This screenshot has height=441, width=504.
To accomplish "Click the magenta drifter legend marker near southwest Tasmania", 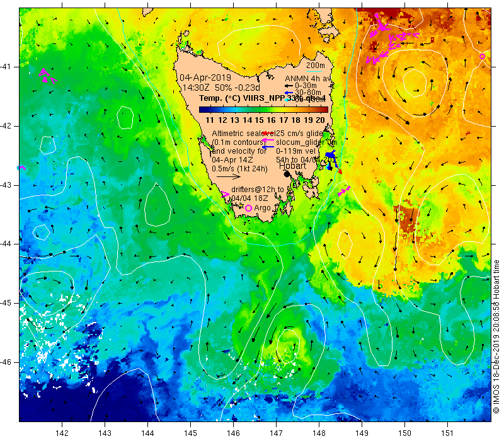I will (x=225, y=195).
